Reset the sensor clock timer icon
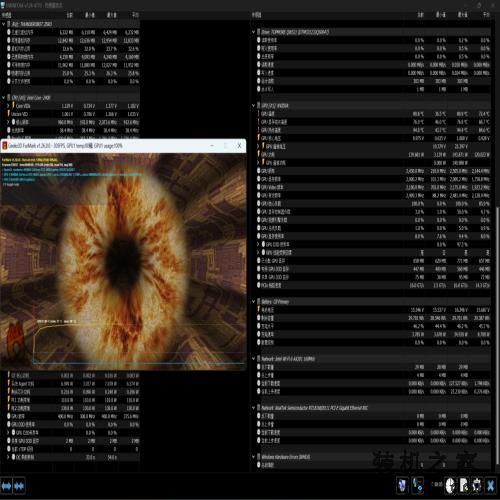This screenshot has width=500, height=500. (x=450, y=485)
